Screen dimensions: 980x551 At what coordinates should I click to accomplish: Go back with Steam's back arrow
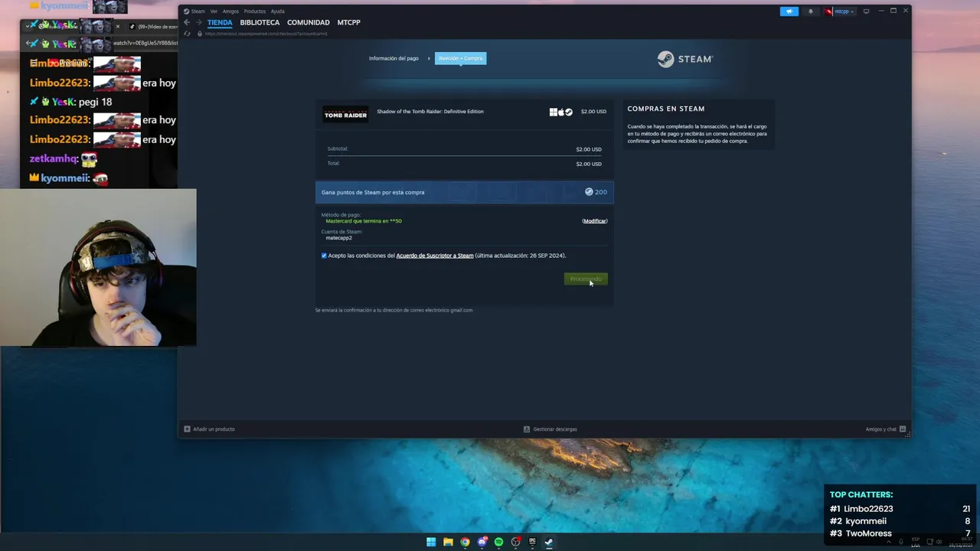(187, 22)
